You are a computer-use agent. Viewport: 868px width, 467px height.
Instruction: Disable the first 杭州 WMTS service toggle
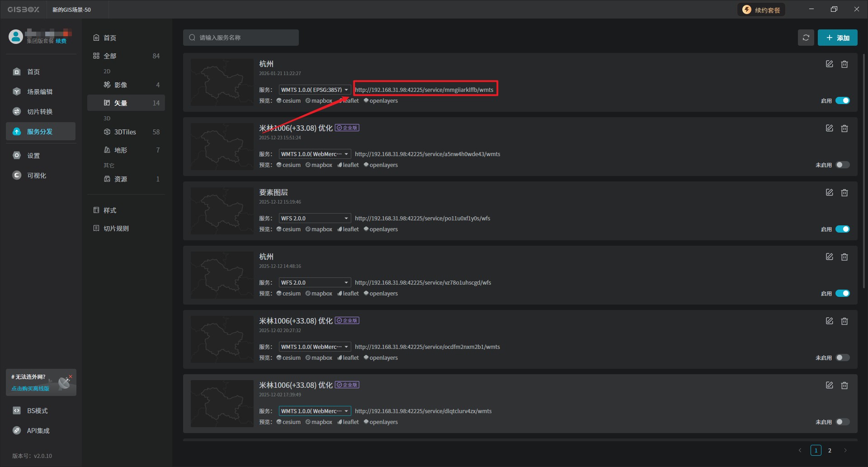tap(842, 101)
